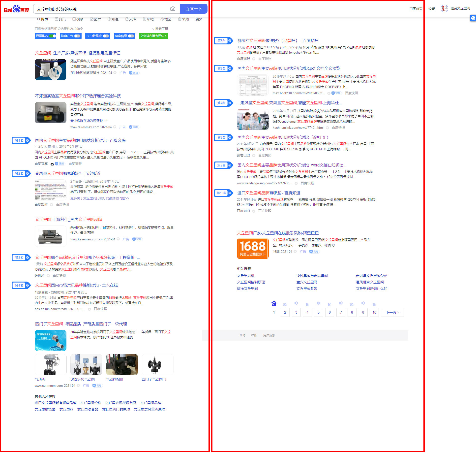
Task: Click rank icon beside 第7名 badge
Action: (230, 103)
